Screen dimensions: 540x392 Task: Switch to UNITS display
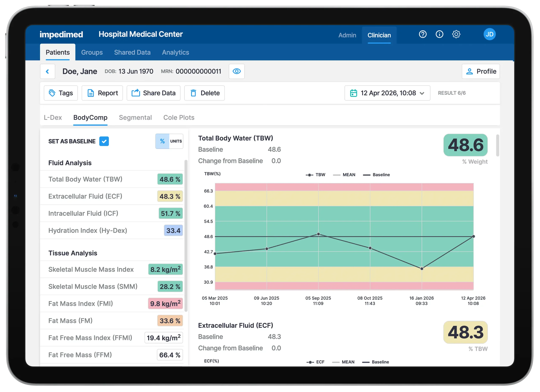pyautogui.click(x=176, y=141)
